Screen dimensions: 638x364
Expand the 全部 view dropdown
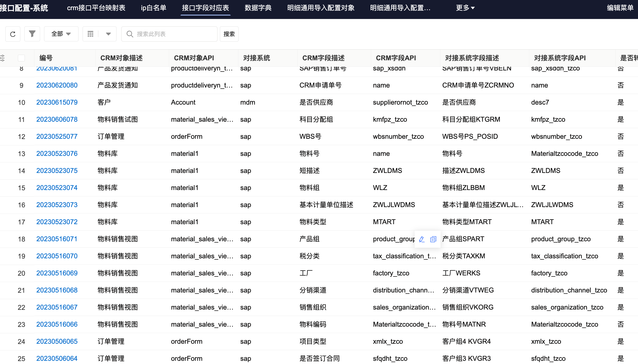click(x=61, y=34)
